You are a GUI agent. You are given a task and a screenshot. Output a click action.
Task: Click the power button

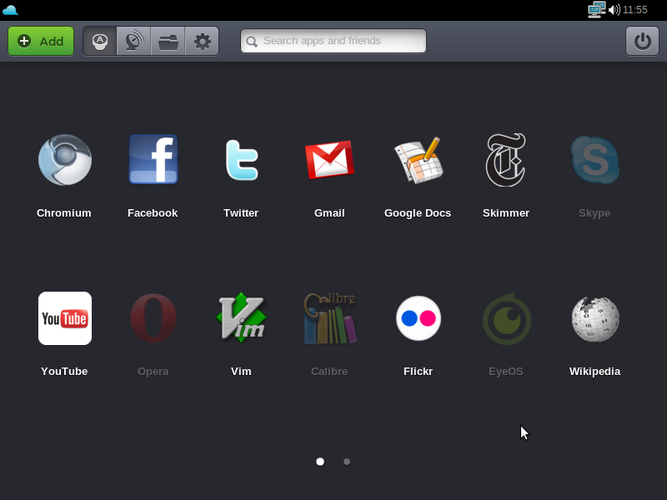(642, 41)
